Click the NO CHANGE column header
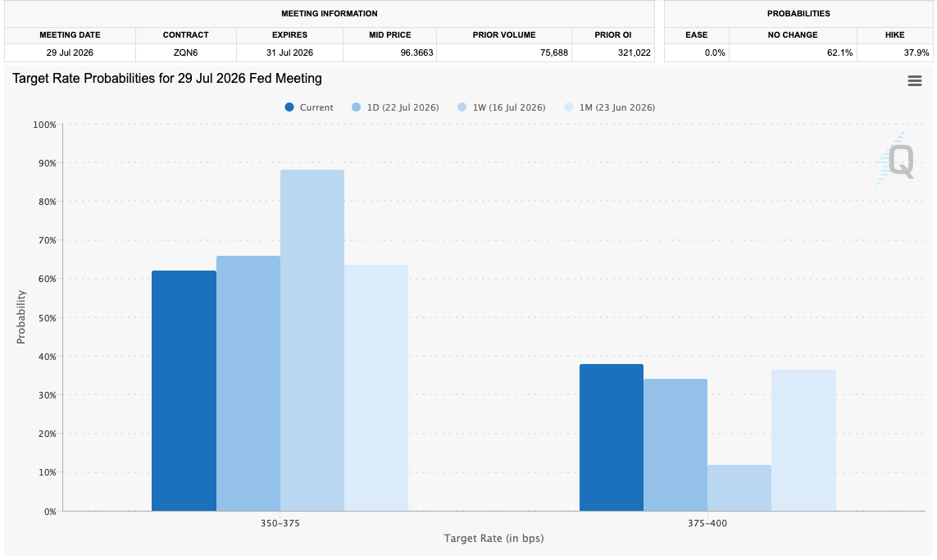The image size is (937, 560). click(793, 34)
